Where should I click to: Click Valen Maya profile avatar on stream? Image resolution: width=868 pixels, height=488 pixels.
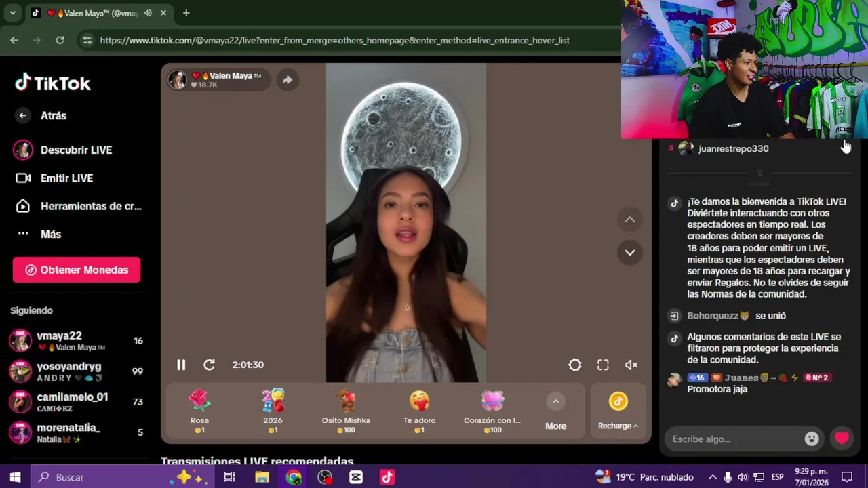tap(178, 80)
